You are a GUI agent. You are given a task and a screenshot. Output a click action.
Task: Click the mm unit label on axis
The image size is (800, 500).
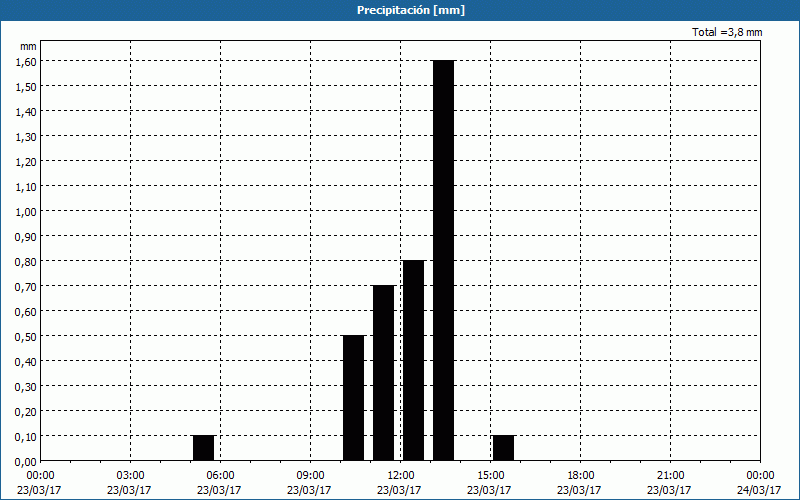[x=28, y=46]
